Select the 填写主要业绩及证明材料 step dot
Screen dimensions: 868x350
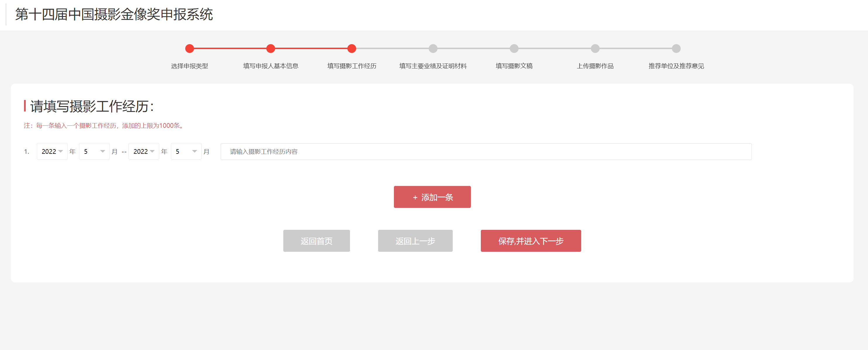[433, 49]
